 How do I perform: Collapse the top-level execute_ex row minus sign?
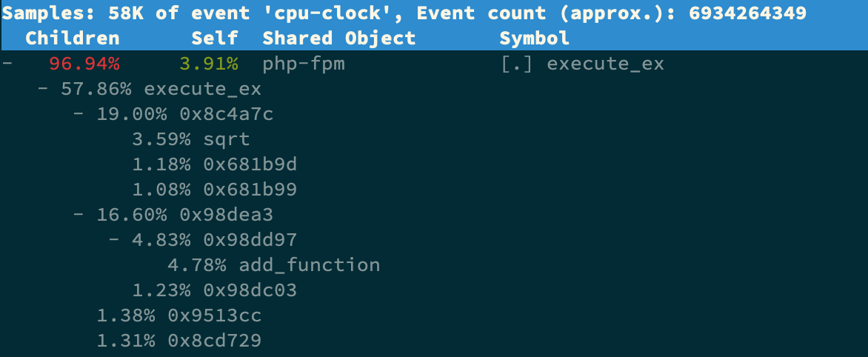point(7,64)
